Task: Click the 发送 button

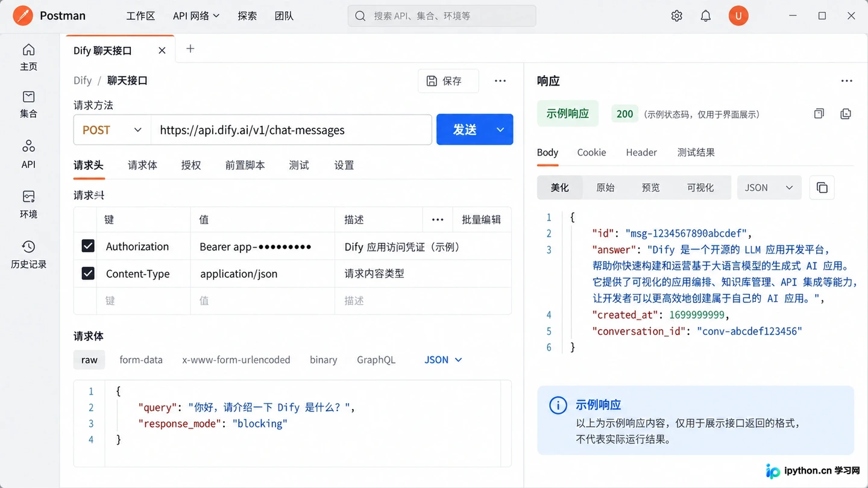Action: (464, 130)
